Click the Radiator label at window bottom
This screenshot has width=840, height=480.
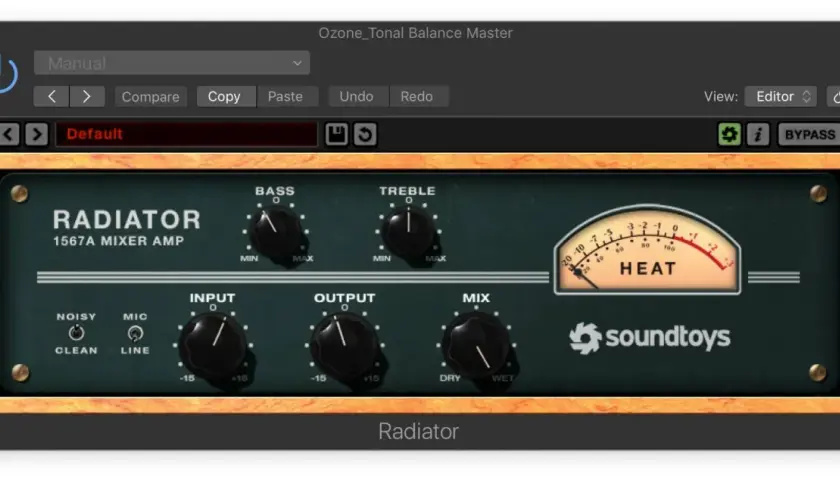(x=418, y=431)
